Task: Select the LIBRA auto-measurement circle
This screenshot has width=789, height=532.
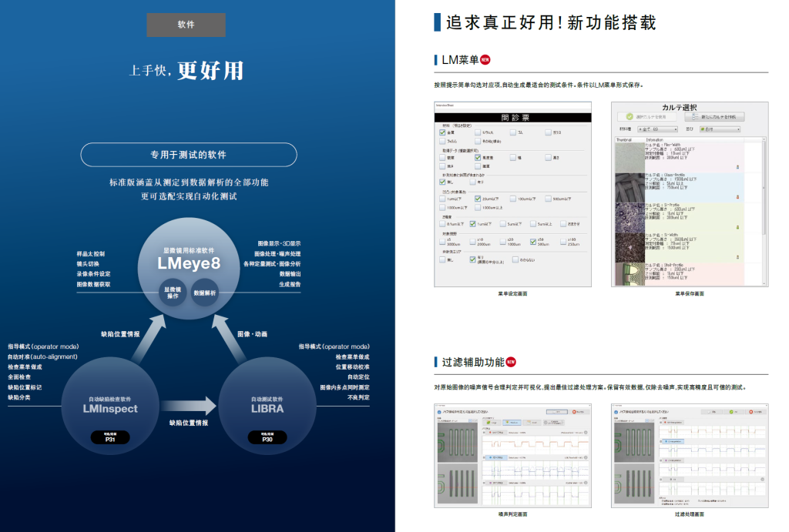Action: click(267, 407)
